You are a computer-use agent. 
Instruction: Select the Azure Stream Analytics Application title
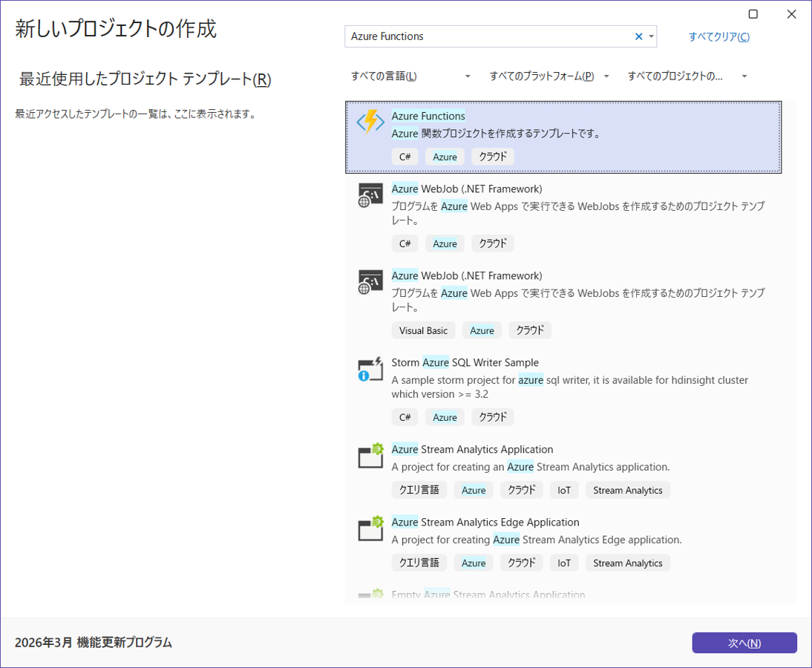pyautogui.click(x=472, y=450)
